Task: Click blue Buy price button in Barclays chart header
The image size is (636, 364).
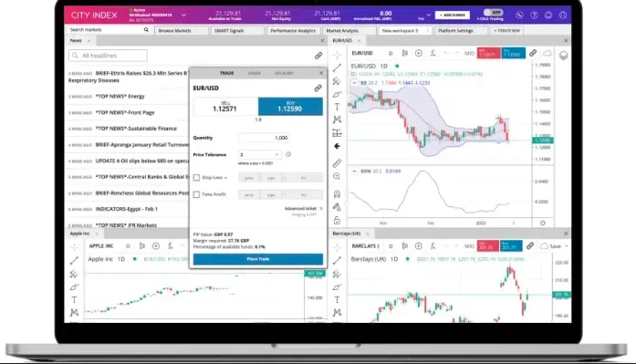Action: tap(510, 245)
